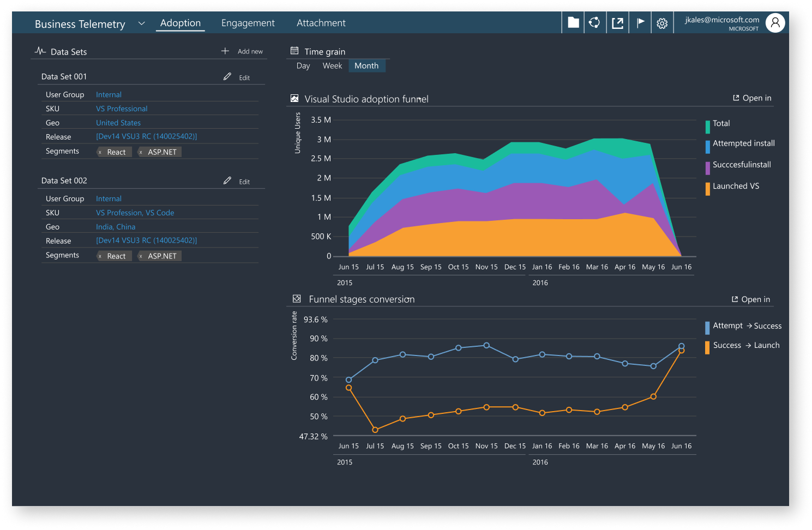The height and width of the screenshot is (530, 812).
Task: Click Attempt → Success legend swatch
Action: click(707, 328)
